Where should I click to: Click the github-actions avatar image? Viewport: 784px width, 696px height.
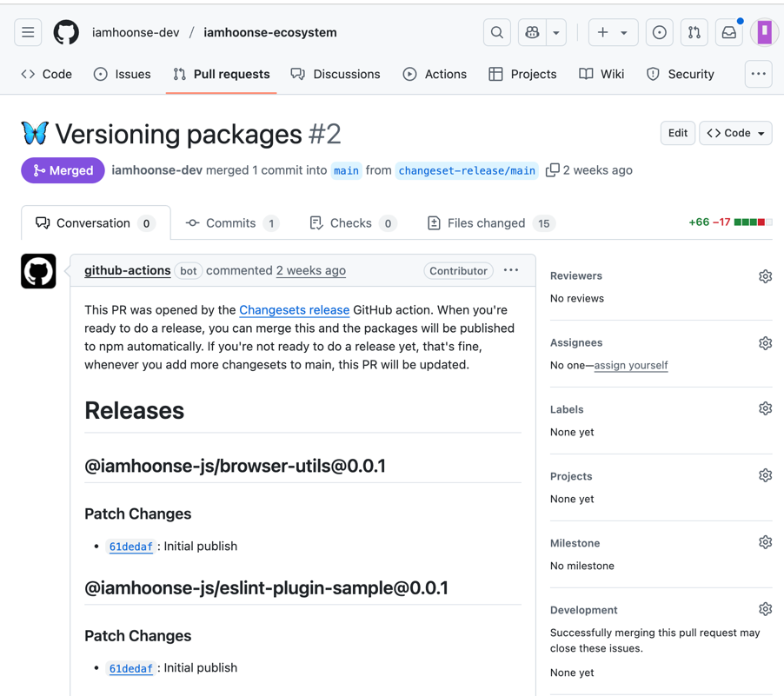pyautogui.click(x=38, y=271)
